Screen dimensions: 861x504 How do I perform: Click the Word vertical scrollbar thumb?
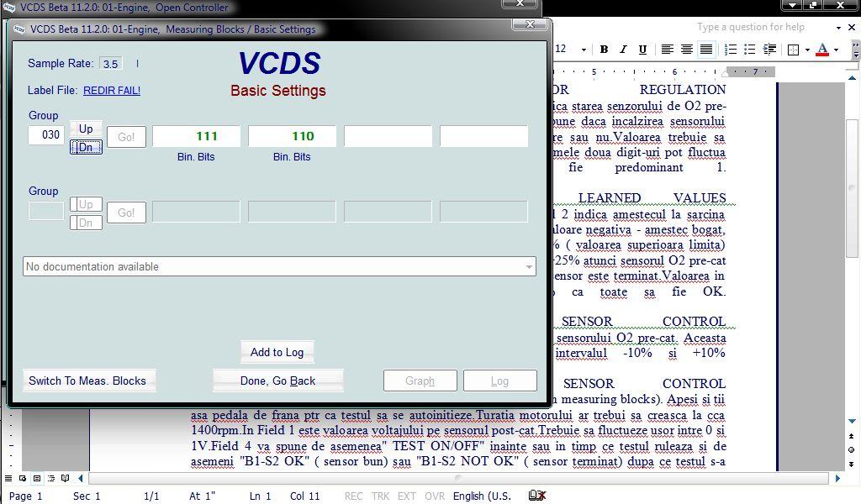852,187
